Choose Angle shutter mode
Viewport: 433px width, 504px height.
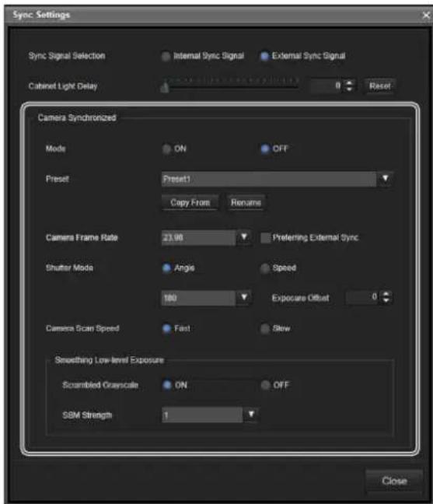click(x=166, y=268)
